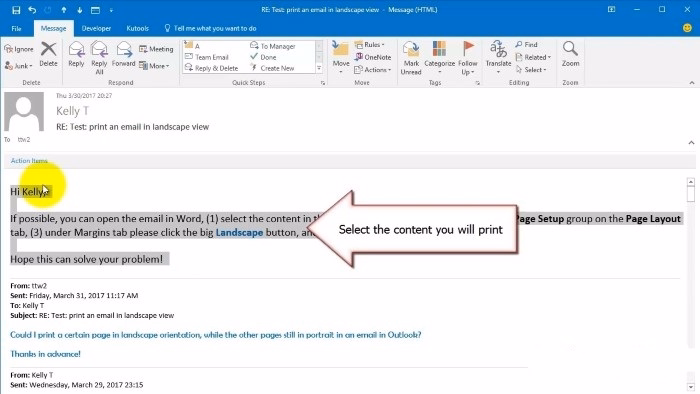Open the Follow Up flag menu
Viewport: 700px width, 394px height.
pyautogui.click(x=467, y=58)
